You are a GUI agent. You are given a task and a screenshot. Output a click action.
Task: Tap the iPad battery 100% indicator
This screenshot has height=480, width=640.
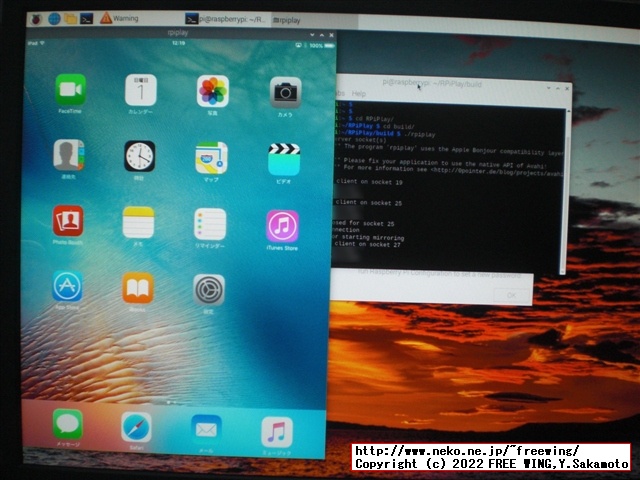(321, 46)
